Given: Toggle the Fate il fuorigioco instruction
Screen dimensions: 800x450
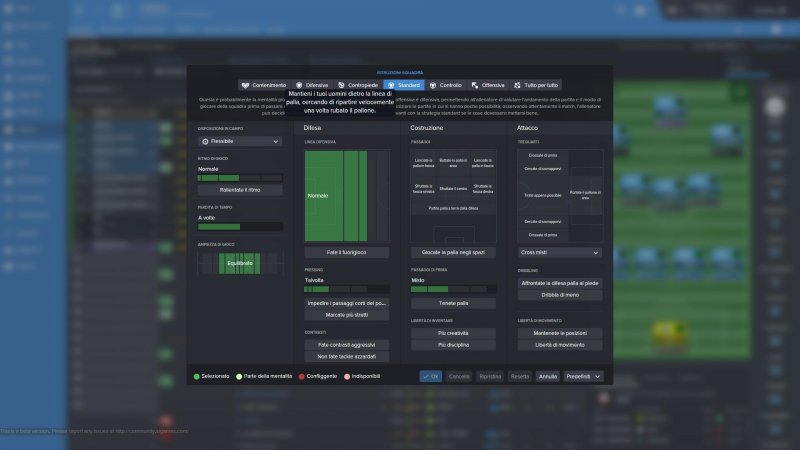Looking at the screenshot, I should 346,252.
